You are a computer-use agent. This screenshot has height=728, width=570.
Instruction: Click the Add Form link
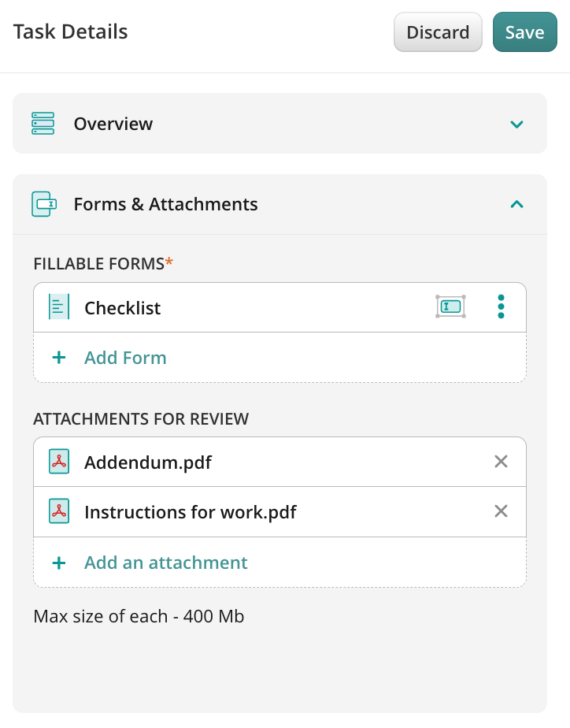pos(125,358)
